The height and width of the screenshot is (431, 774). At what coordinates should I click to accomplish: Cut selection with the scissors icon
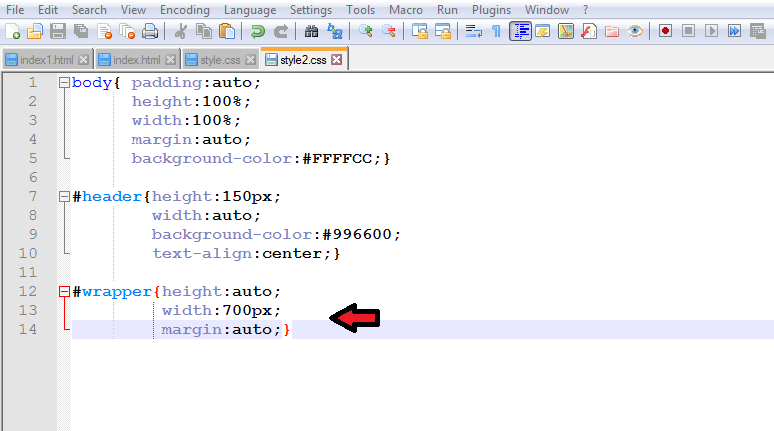click(x=181, y=31)
